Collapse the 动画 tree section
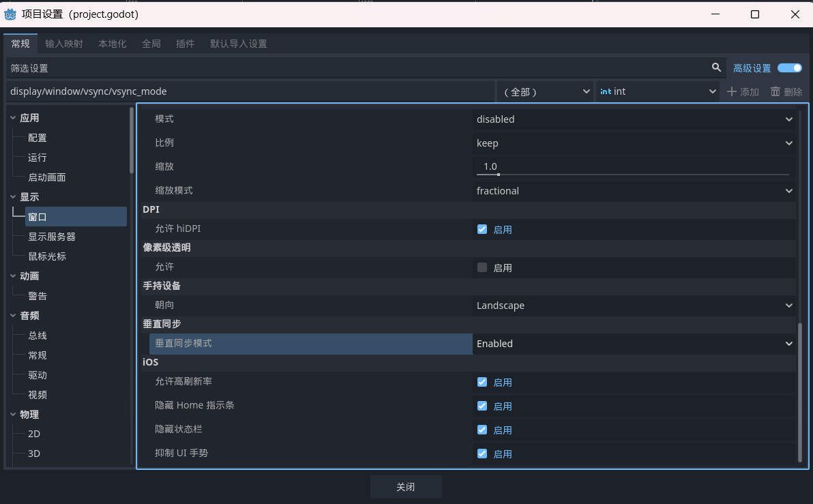Viewport: 813px width, 504px height. click(x=13, y=276)
